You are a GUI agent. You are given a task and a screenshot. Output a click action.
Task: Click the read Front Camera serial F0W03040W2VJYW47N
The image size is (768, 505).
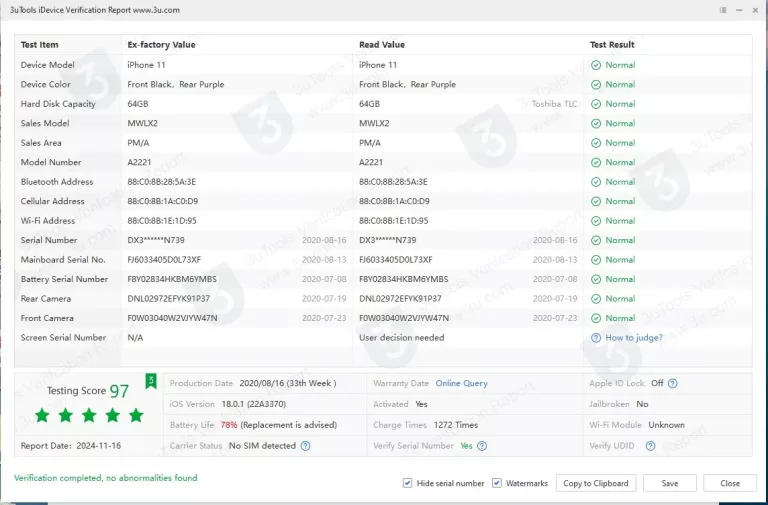(x=404, y=318)
